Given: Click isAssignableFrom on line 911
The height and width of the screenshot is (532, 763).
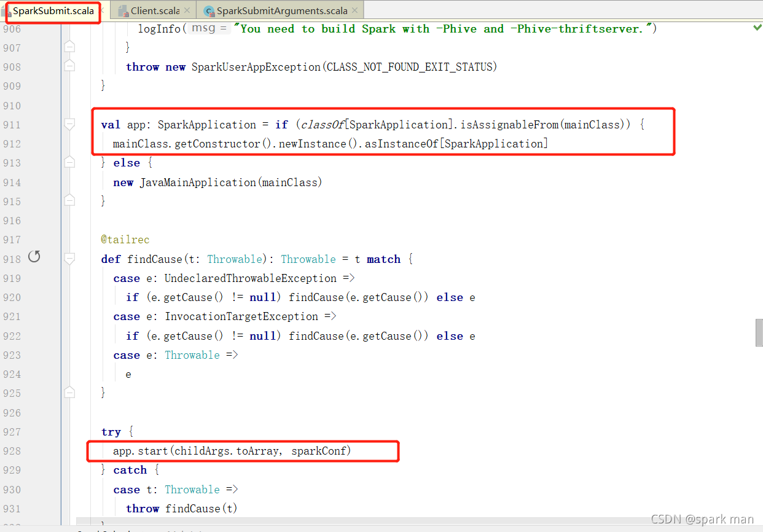Looking at the screenshot, I should [x=509, y=125].
